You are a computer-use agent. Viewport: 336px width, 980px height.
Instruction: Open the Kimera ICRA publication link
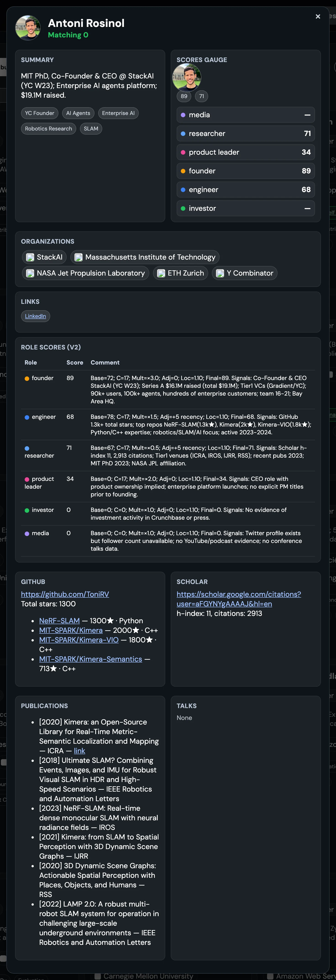pyautogui.click(x=79, y=751)
